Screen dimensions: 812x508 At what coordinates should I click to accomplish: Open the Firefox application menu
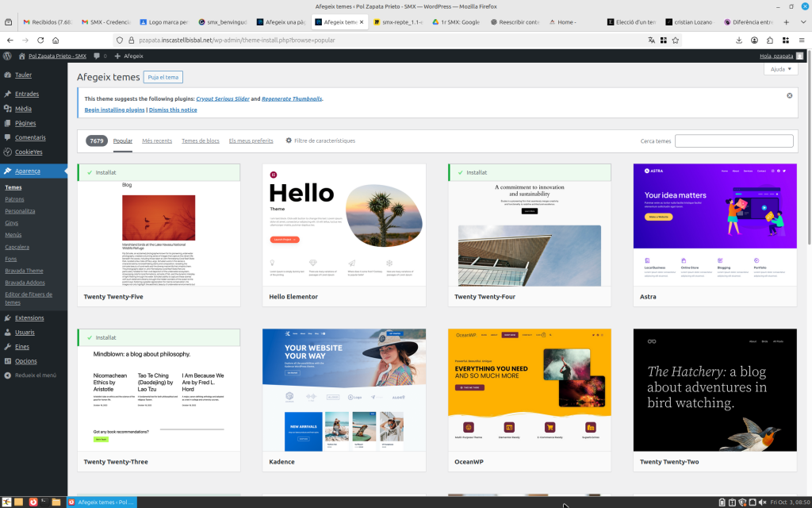(x=799, y=40)
